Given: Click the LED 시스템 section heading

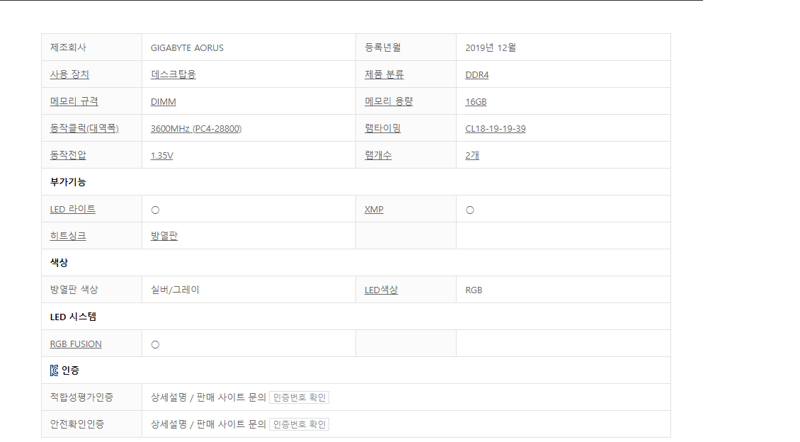Looking at the screenshot, I should coord(73,317).
